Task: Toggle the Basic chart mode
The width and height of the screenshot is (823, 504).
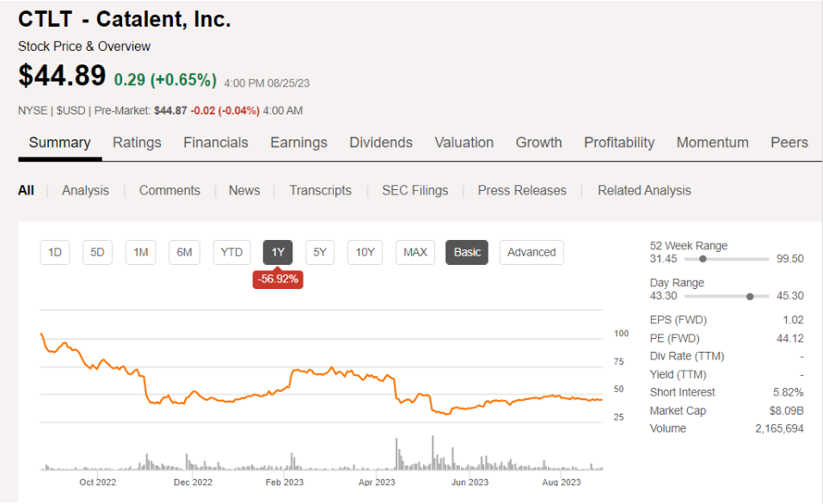Action: [467, 252]
